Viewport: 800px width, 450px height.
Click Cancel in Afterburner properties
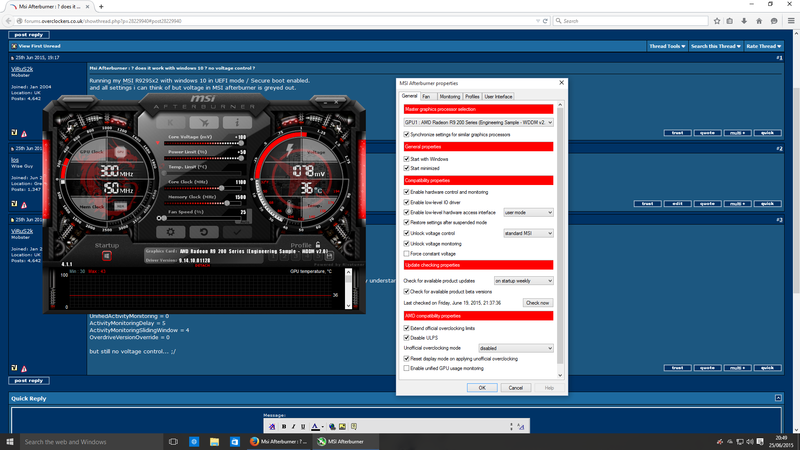515,388
